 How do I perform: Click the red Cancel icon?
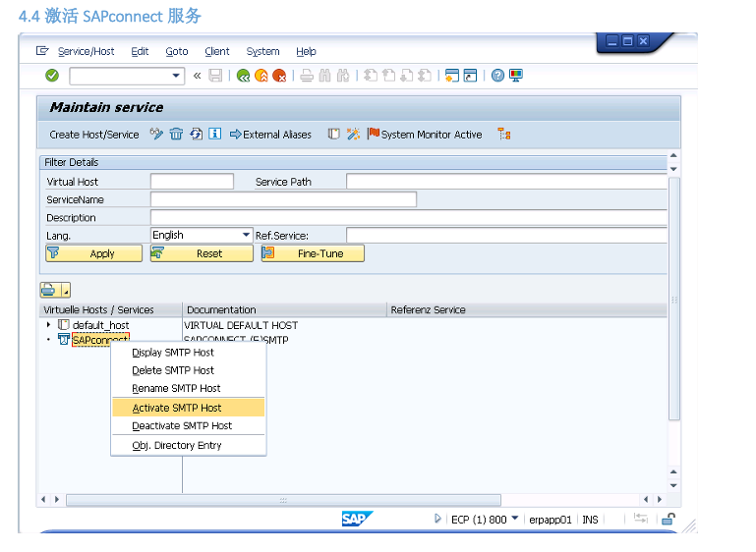[279, 76]
